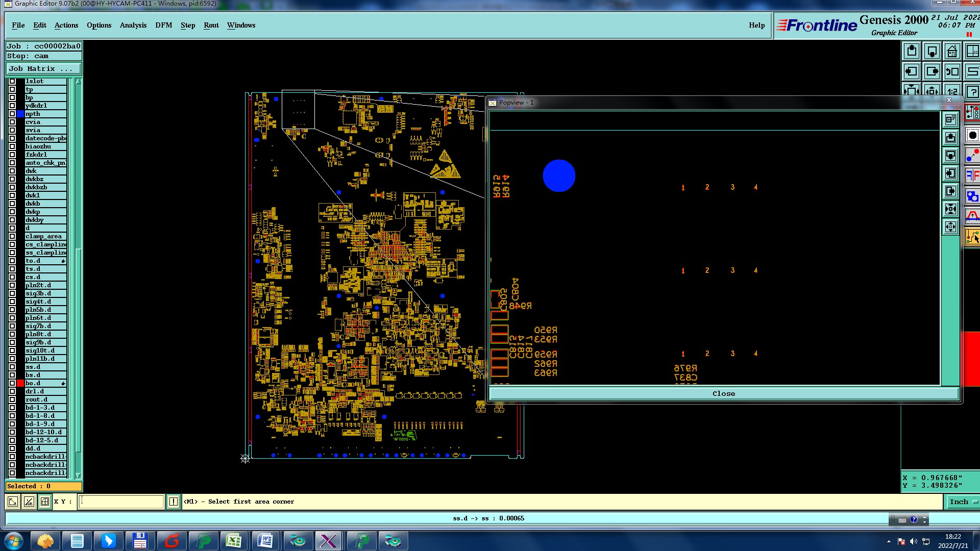This screenshot has height=551, width=980.
Task: Click the red bo.d layer color swatch
Action: [20, 383]
